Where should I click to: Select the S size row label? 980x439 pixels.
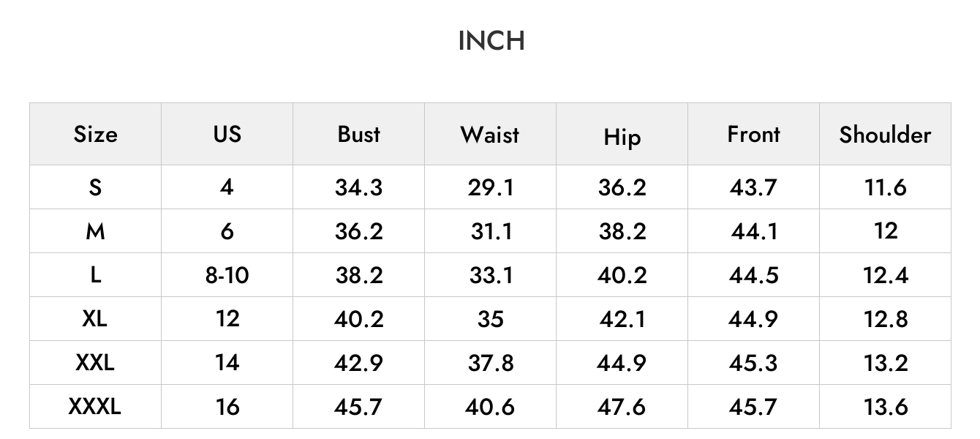pyautogui.click(x=95, y=187)
